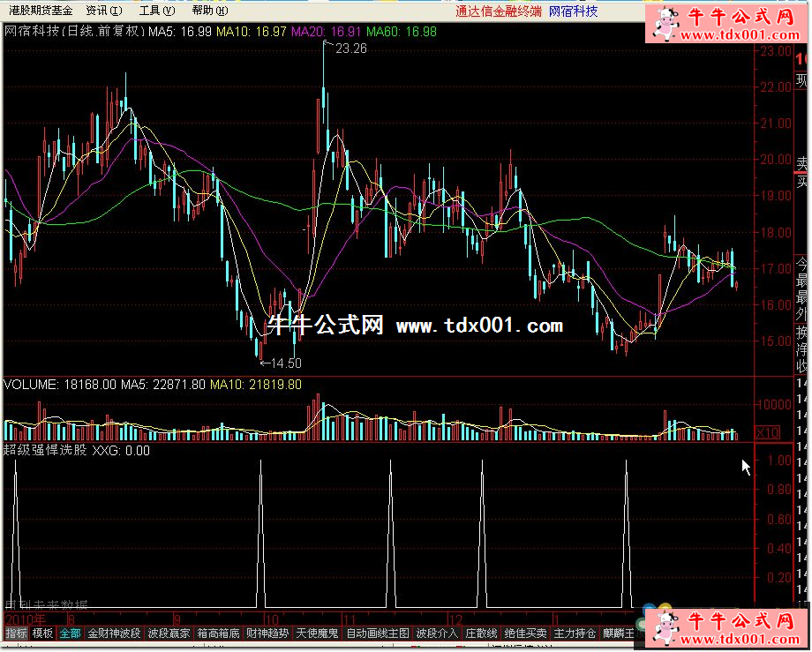This screenshot has height=652, width=812.
Task: Click the VOLUME: 18168.00 label
Action: click(x=60, y=385)
